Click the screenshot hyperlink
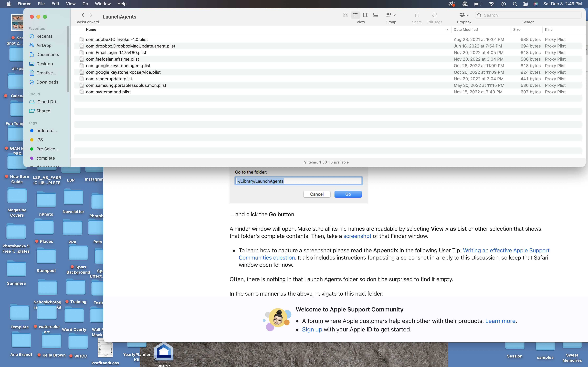 click(x=357, y=236)
